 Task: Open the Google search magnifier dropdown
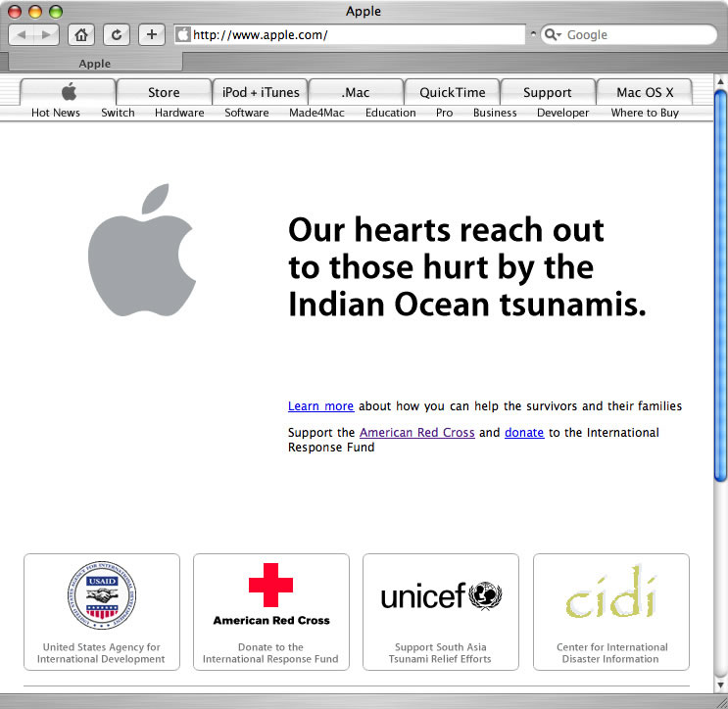[553, 35]
